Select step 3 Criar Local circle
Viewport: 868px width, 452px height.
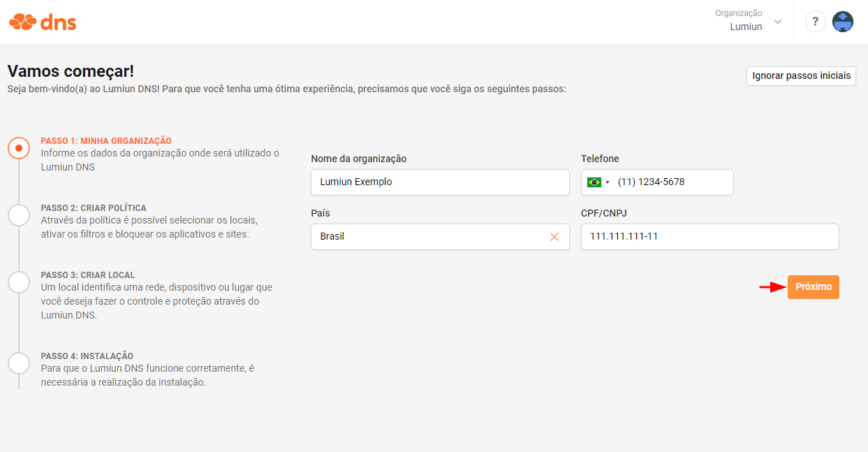point(19,282)
